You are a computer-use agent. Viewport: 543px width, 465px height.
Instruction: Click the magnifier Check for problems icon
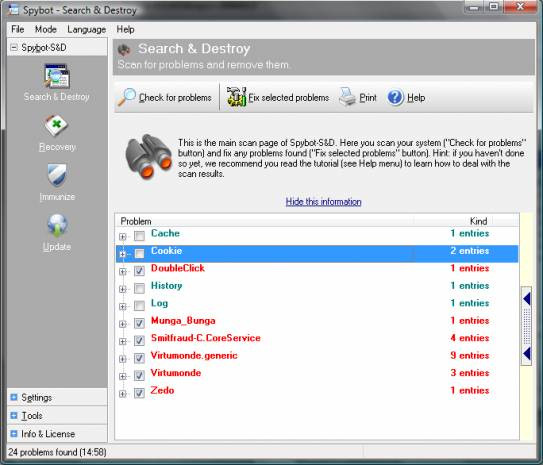click(126, 97)
